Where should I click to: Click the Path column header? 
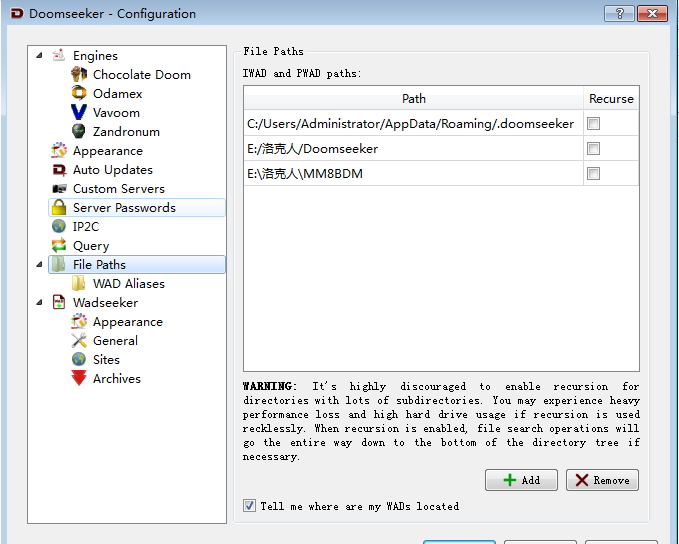tap(414, 99)
